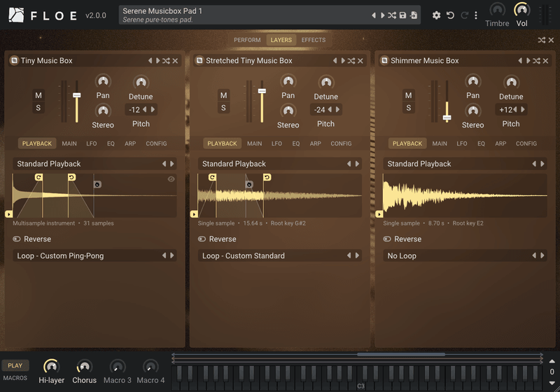Image resolution: width=560 pixels, height=392 pixels.
Task: Open the settings gear
Action: tap(436, 15)
